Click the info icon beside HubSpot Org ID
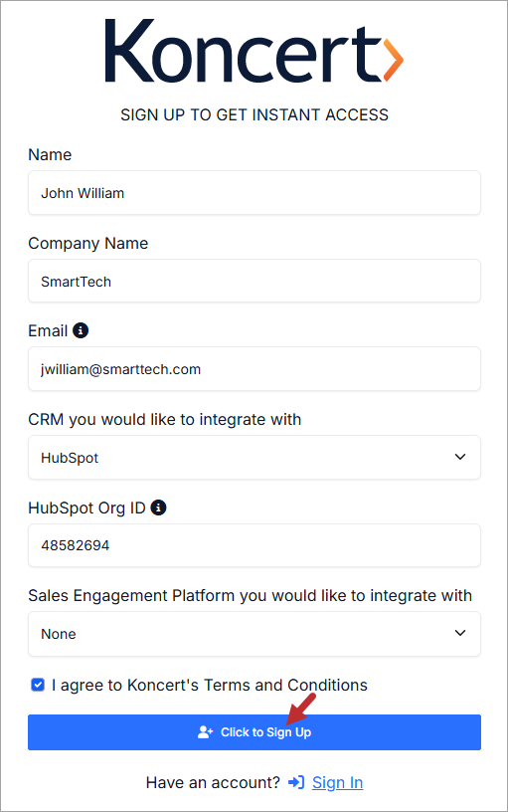Image resolution: width=508 pixels, height=812 pixels. 158,507
